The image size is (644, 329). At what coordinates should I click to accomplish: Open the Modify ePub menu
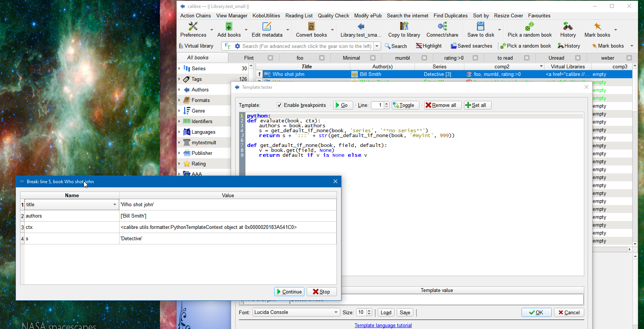point(368,15)
